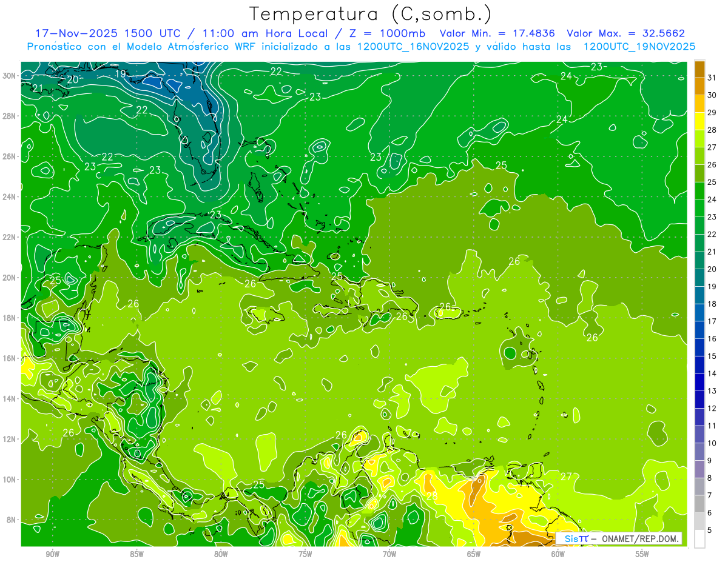The image size is (728, 562).
Task: Click the 'ONAMET/REP.DOM.' credit label
Action: [641, 539]
